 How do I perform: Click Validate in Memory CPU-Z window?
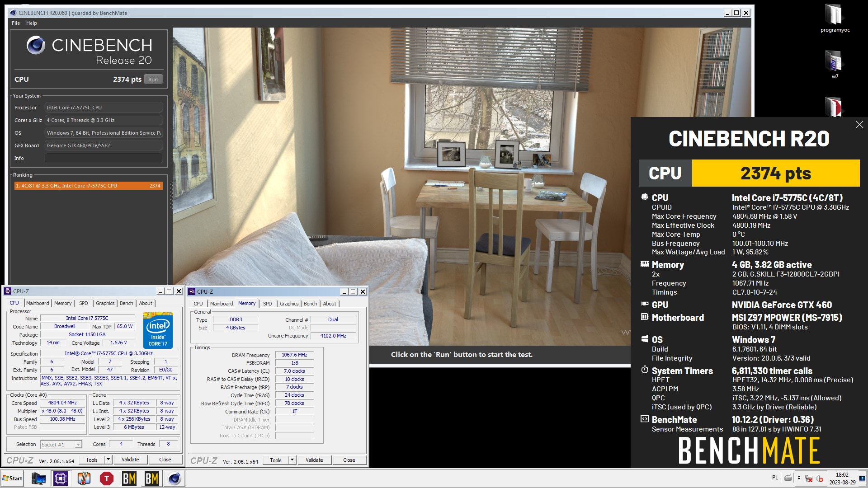point(314,460)
